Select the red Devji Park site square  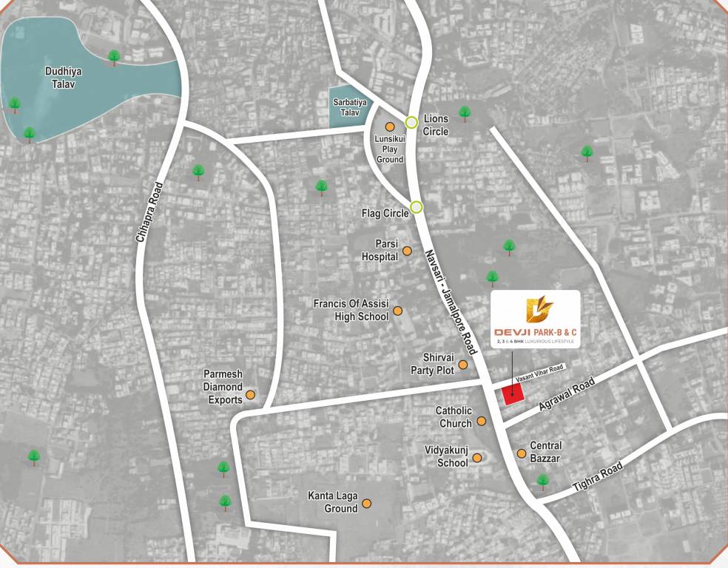pyautogui.click(x=511, y=394)
